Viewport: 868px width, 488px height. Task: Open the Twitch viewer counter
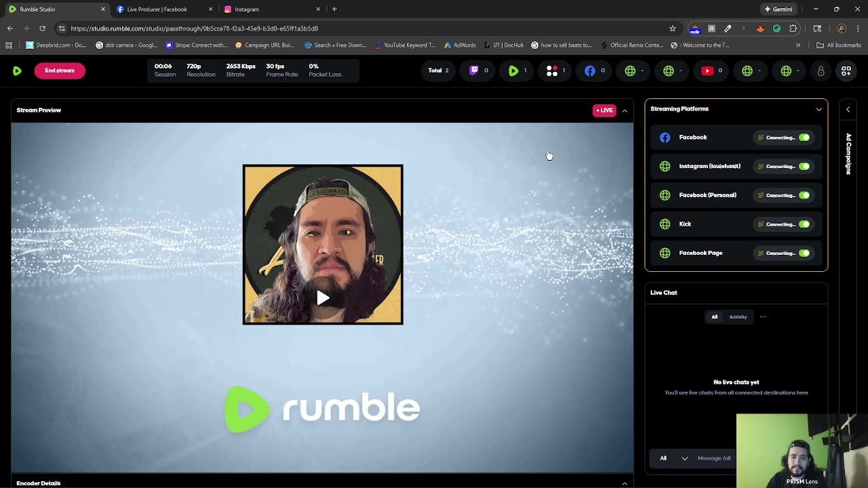479,70
